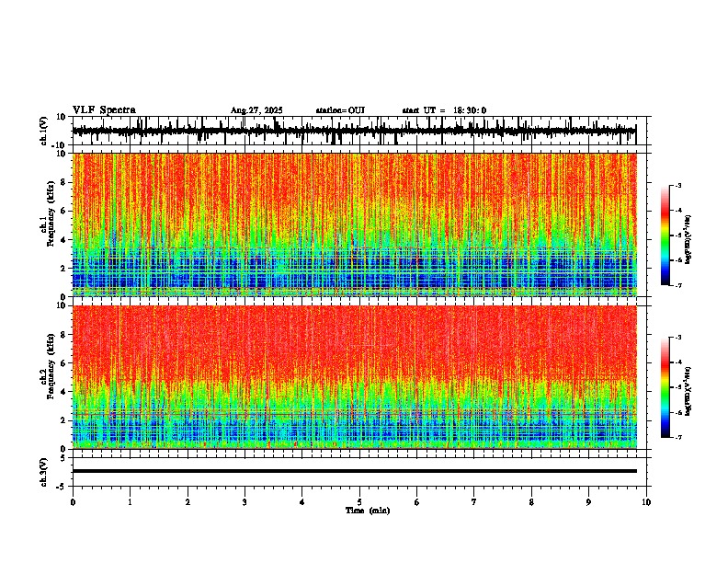The width and height of the screenshot is (728, 563).
Task: Click the '6' tick on ch.1 frequency axis
Action: [x=63, y=212]
